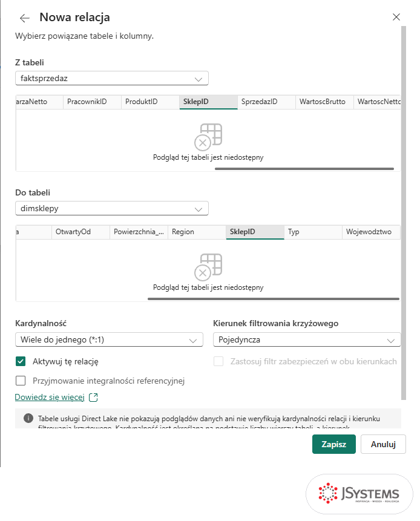Toggle Zastosuj filtr zabezpieczeń w obu kierunkach
420x521 pixels.
(218, 361)
